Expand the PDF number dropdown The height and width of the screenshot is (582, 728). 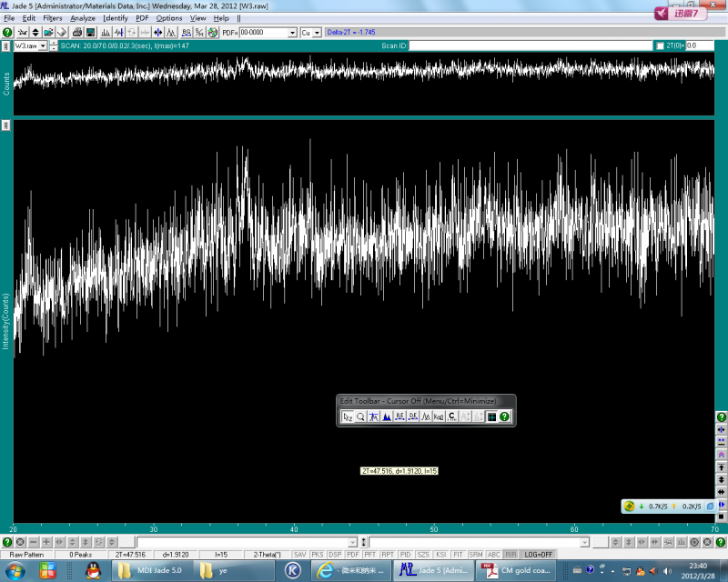pyautogui.click(x=292, y=33)
